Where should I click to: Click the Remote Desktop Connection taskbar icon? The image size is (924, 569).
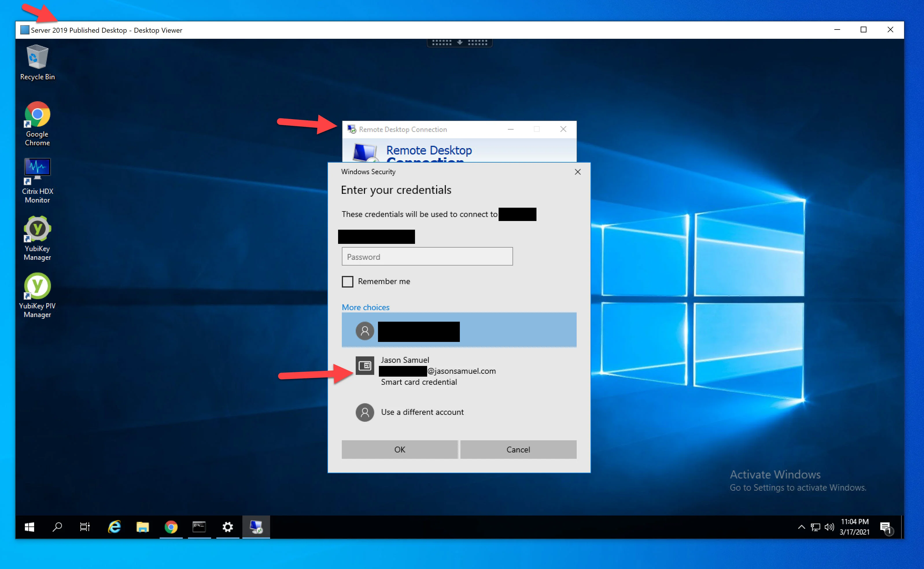pyautogui.click(x=256, y=527)
